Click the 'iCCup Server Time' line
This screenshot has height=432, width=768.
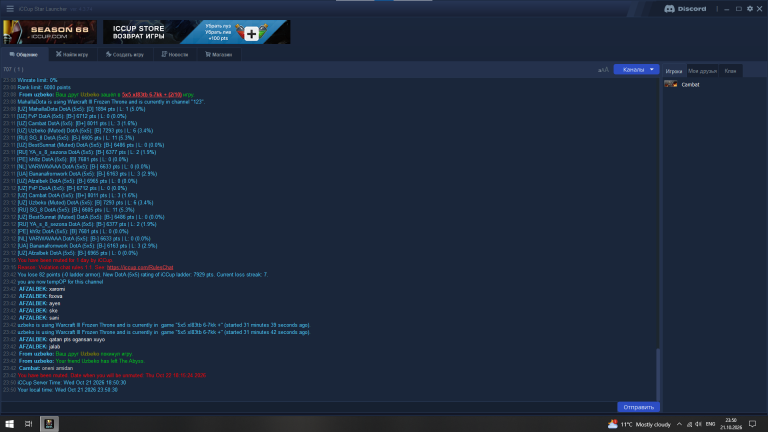tap(72, 383)
